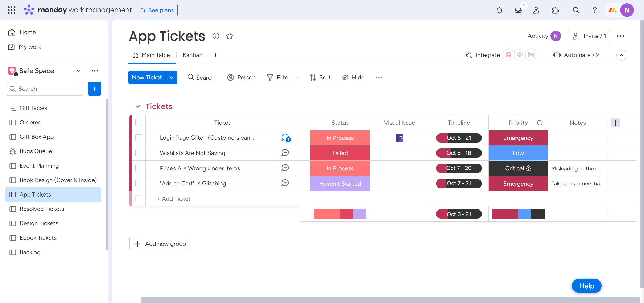Tick the "Add to Cart" Is Glitching checkbox
The height and width of the screenshot is (303, 644).
click(x=139, y=183)
